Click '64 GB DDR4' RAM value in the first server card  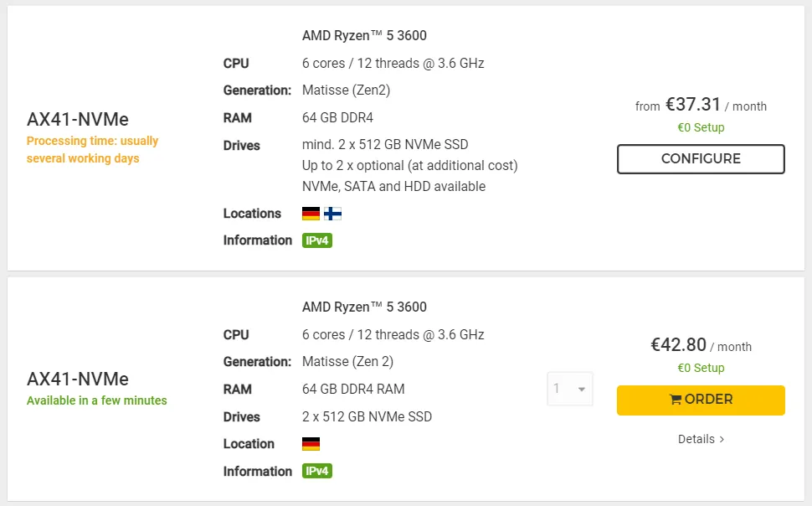337,117
